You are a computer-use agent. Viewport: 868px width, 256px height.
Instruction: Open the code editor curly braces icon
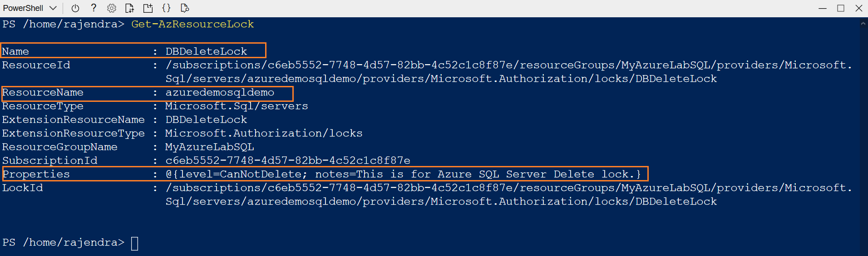click(x=166, y=8)
